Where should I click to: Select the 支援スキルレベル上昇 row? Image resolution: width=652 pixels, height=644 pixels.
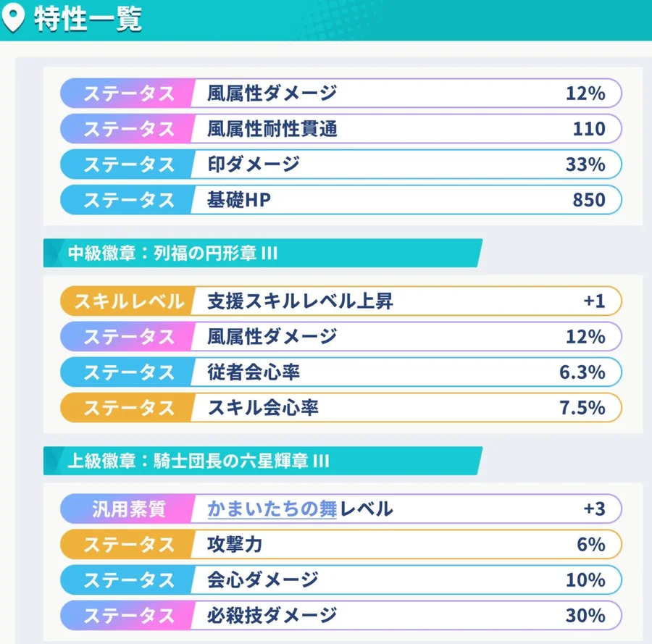click(x=406, y=301)
